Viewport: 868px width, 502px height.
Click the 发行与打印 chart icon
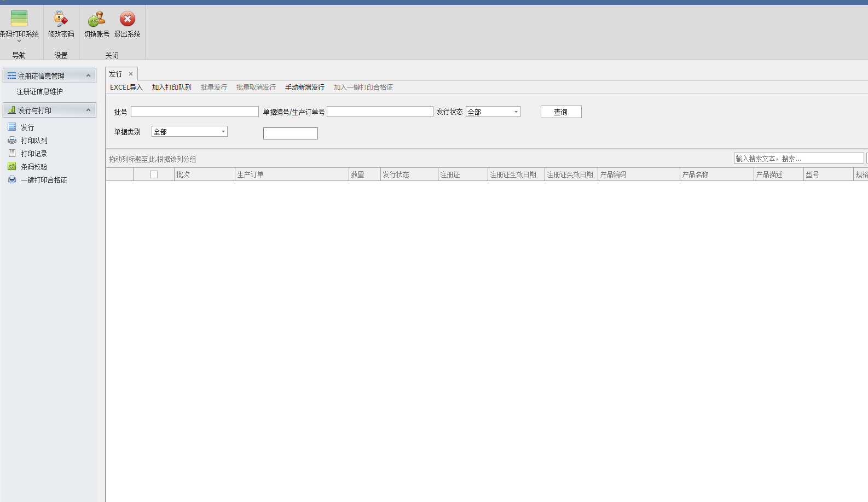coord(11,110)
